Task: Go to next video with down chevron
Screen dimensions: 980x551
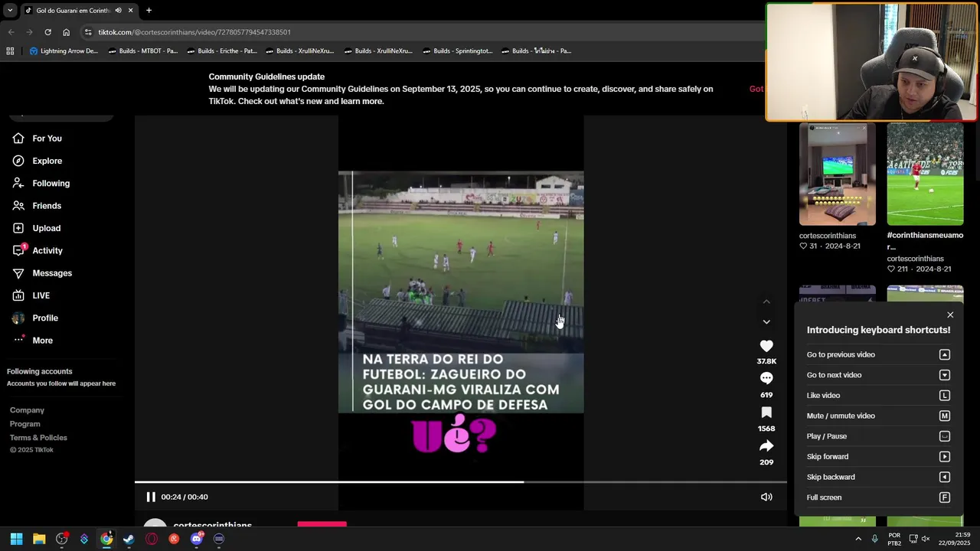Action: (x=766, y=322)
